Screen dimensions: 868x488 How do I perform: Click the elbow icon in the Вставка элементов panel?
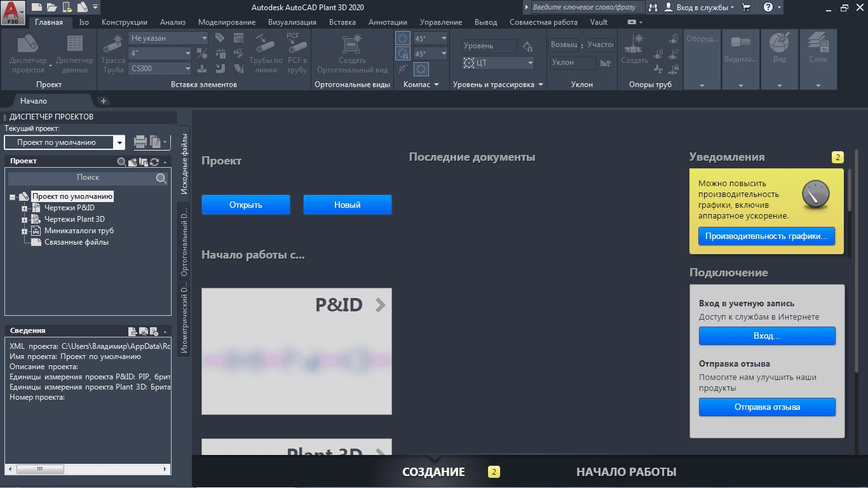pyautogui.click(x=220, y=69)
